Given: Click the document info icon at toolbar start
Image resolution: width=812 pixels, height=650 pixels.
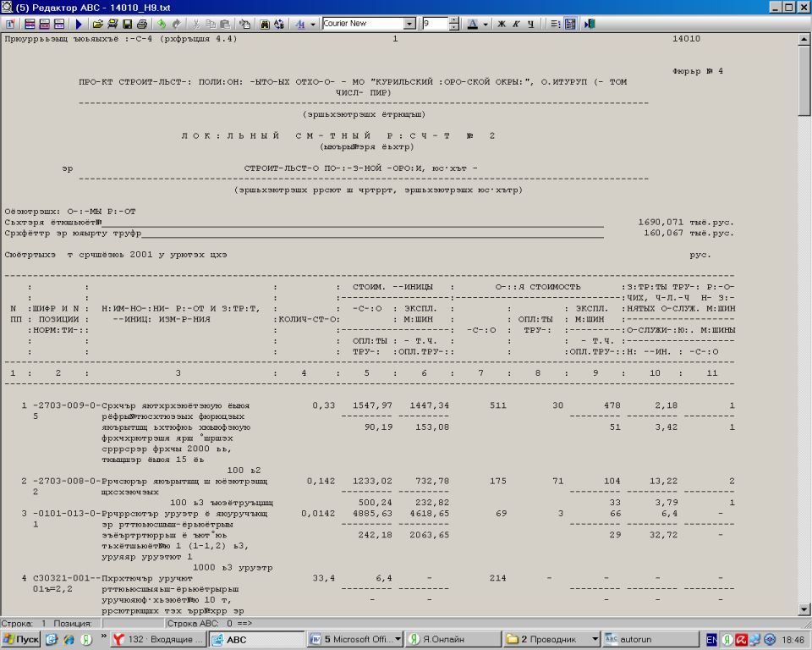Looking at the screenshot, I should pos(10,24).
